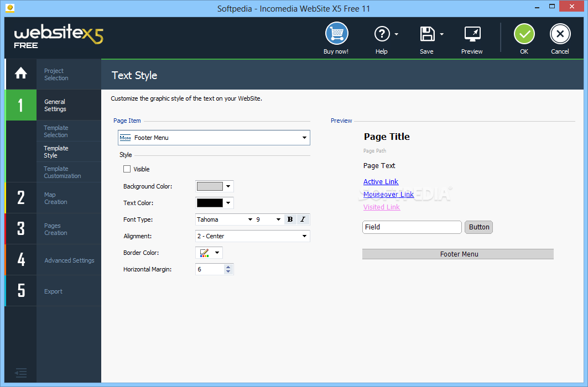The width and height of the screenshot is (588, 387).
Task: Minimize the WebSite X5 window
Action: [x=537, y=7]
